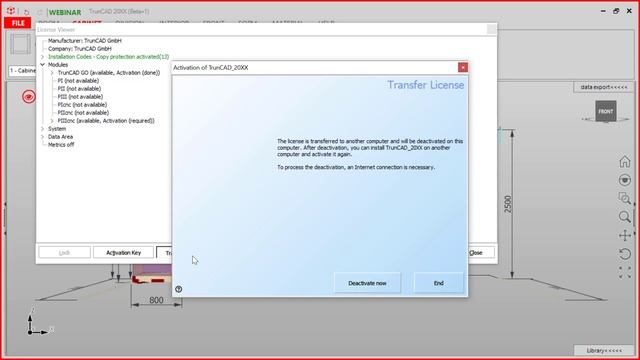Click Activation Key in License Viewer

[123, 253]
